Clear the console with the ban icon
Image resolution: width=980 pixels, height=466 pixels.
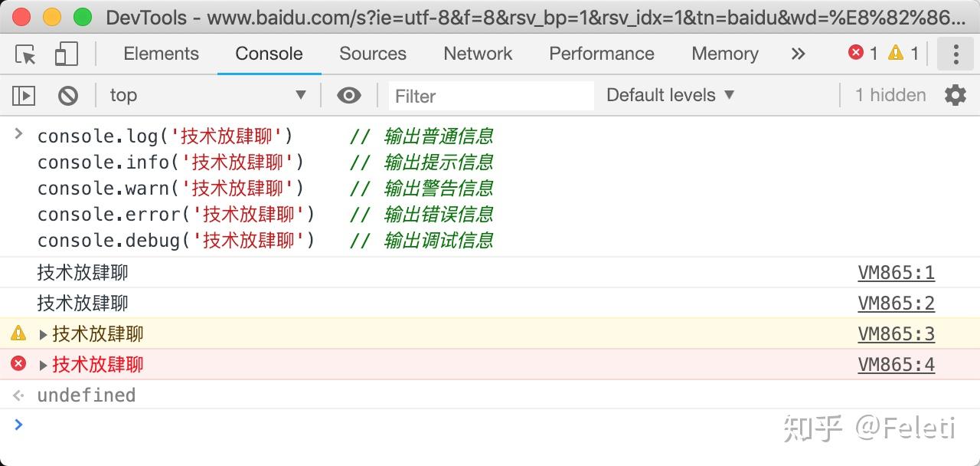coord(68,95)
